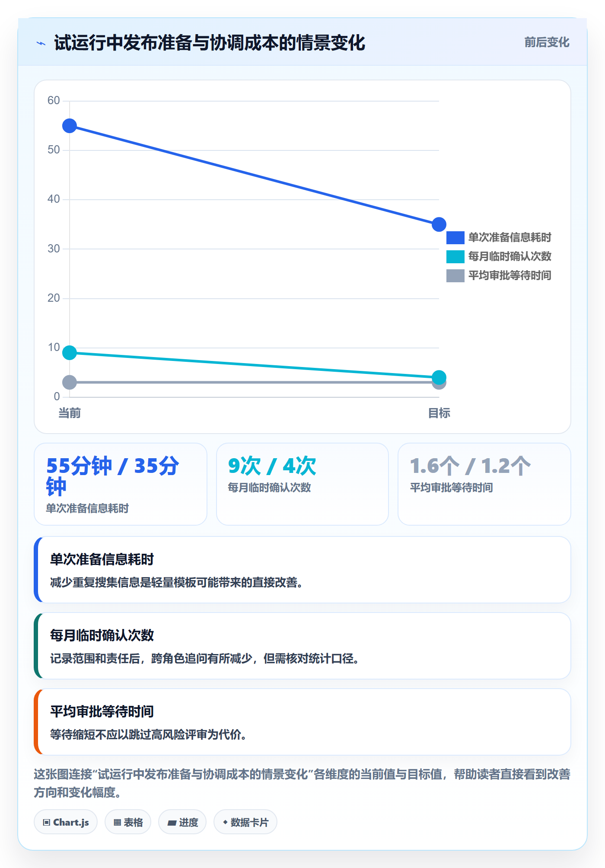Click the 前后变化 label in the header
Viewport: 605px width, 868px height.
547,42
